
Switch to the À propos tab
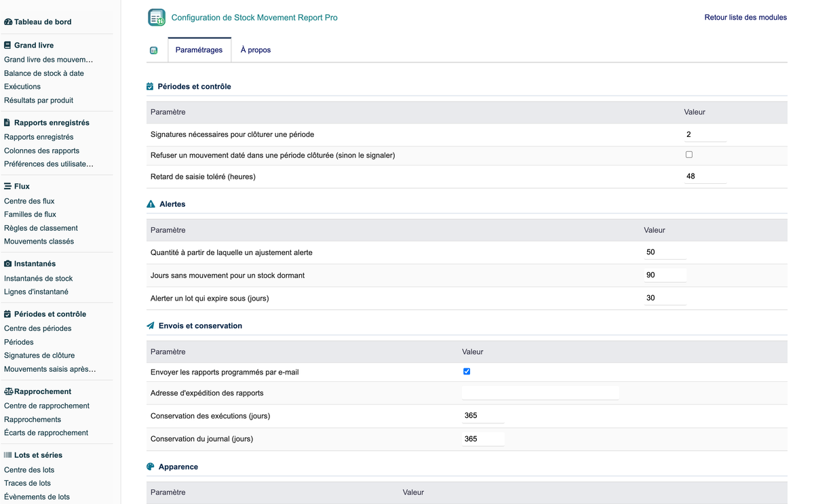pyautogui.click(x=256, y=50)
